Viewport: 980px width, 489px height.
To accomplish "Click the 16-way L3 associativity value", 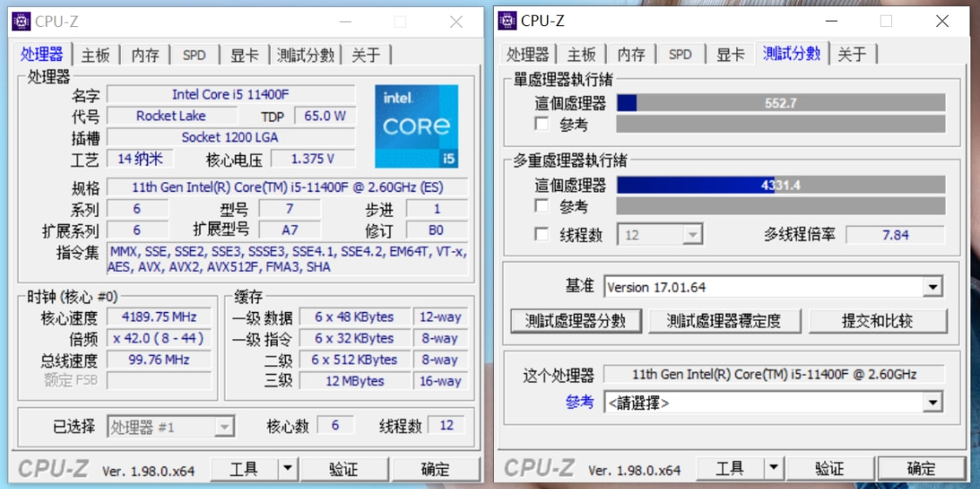I will (x=440, y=381).
